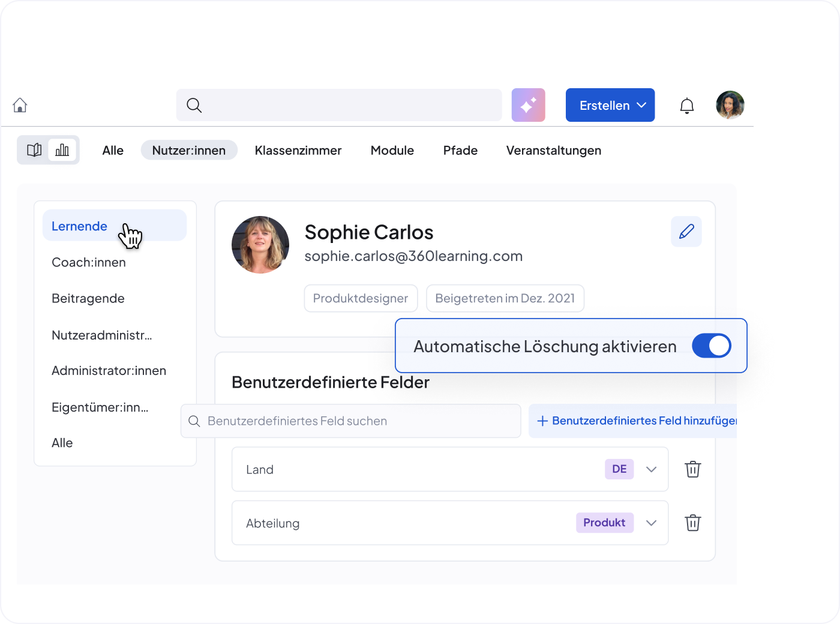840x624 pixels.
Task: Select Administrator:innen in the sidebar
Action: point(109,371)
